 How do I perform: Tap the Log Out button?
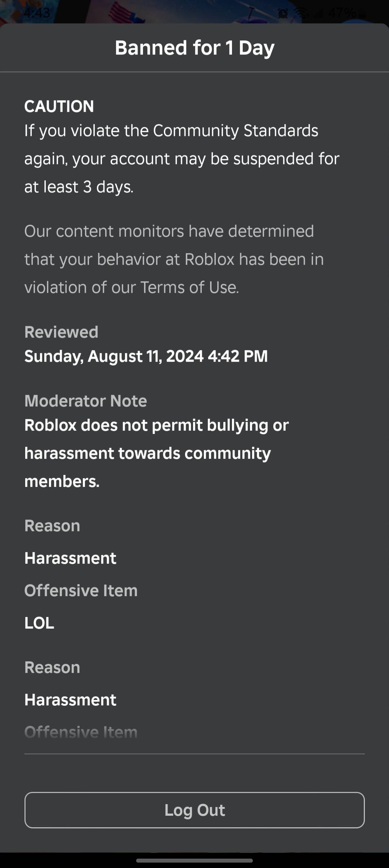coord(194,810)
